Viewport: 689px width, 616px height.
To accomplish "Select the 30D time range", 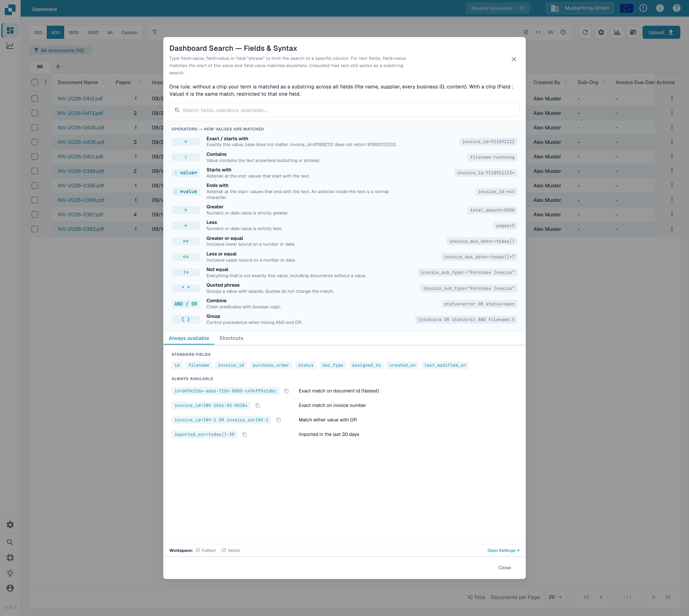I will 38,32.
